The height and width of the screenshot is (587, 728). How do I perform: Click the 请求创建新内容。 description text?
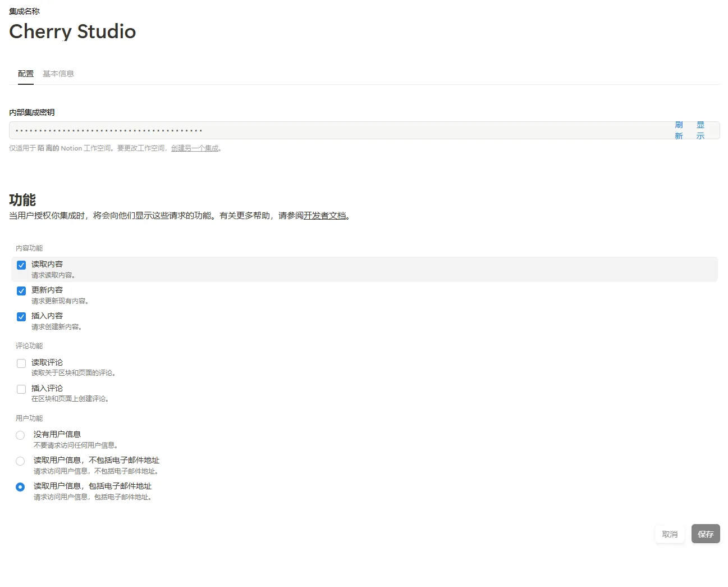coord(57,327)
